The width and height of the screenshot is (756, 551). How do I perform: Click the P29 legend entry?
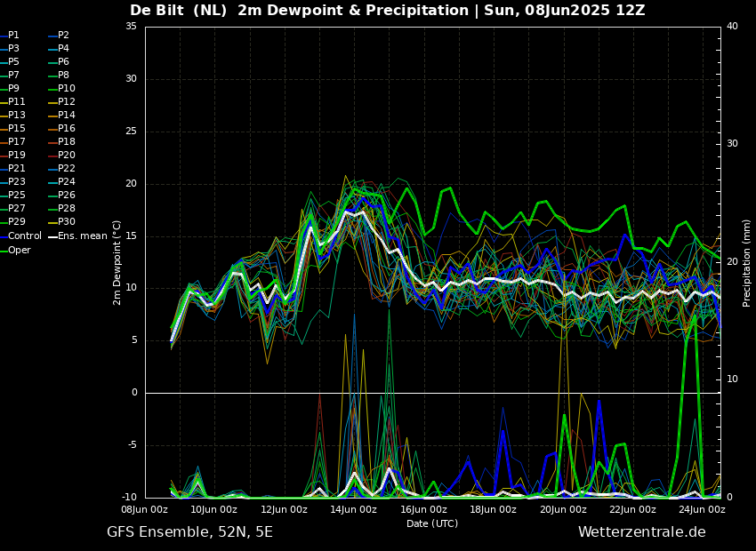tap(12, 221)
